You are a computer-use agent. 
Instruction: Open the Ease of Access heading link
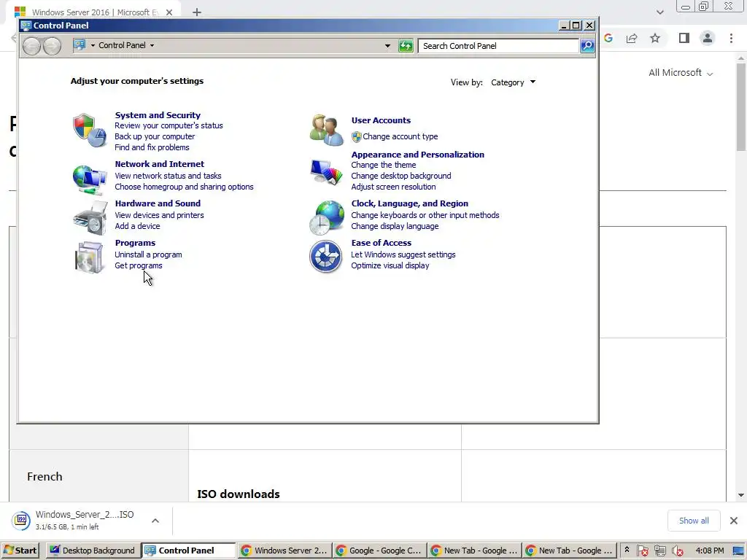point(382,243)
